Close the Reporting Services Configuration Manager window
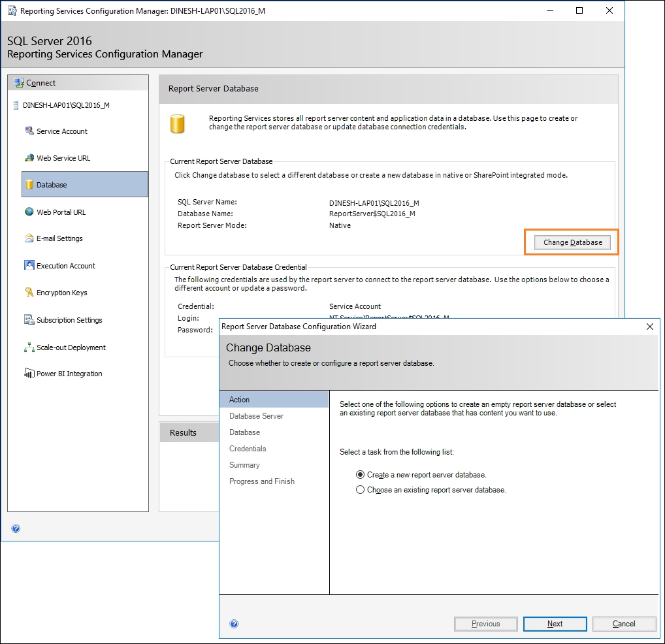This screenshot has width=665, height=644. pos(609,10)
